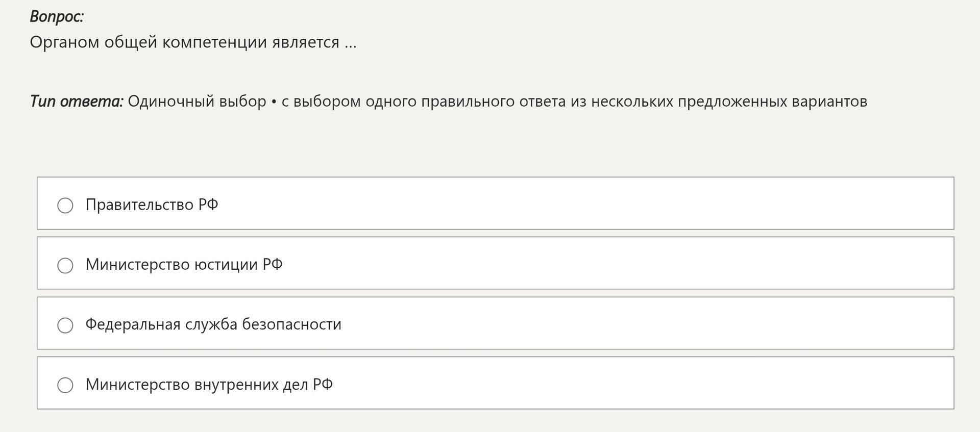
Task: Click the Министерство юстиции РФ label text
Action: pos(184,264)
